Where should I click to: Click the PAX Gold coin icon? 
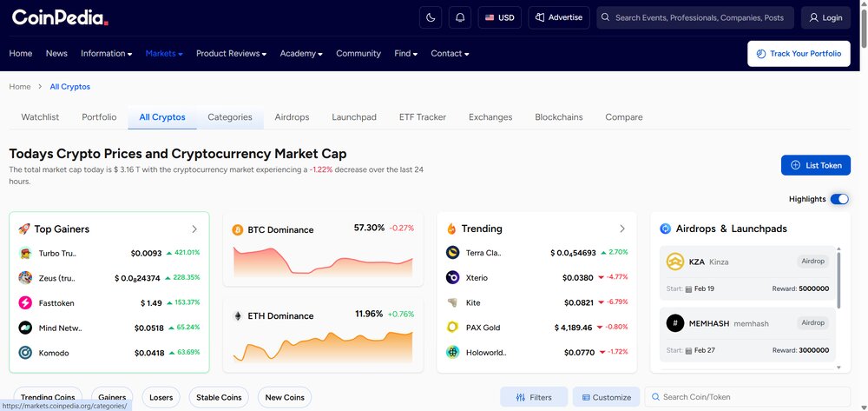coord(453,328)
